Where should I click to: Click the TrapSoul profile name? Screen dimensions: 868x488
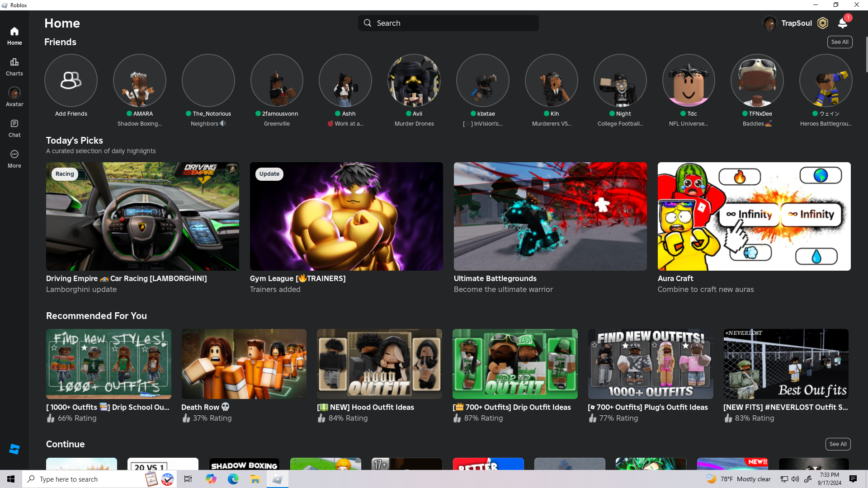797,23
